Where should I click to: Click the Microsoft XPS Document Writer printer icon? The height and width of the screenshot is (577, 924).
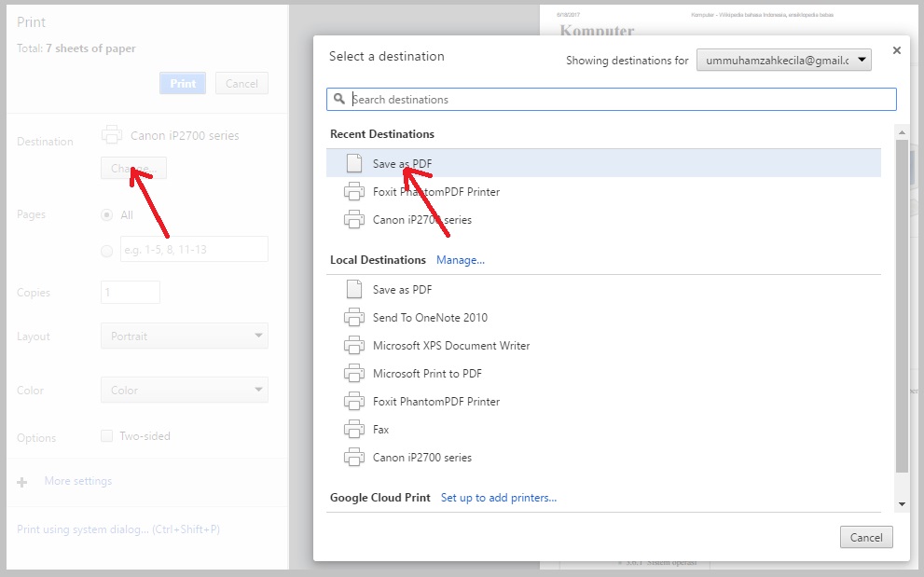[x=353, y=346]
